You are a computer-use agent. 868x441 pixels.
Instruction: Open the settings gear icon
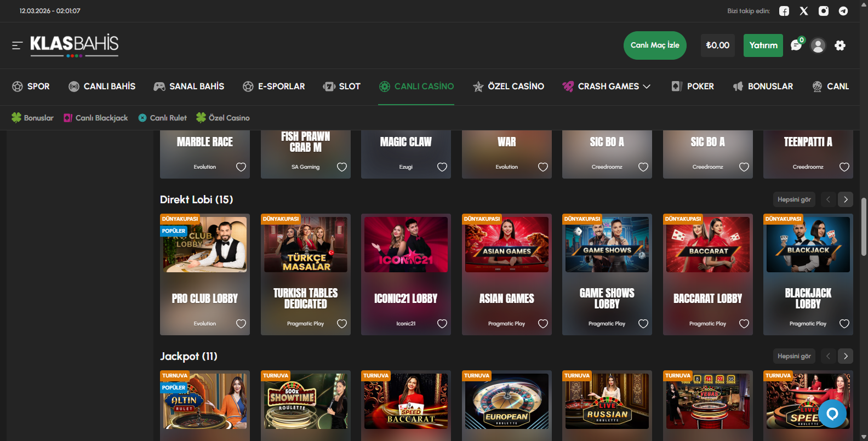point(840,45)
